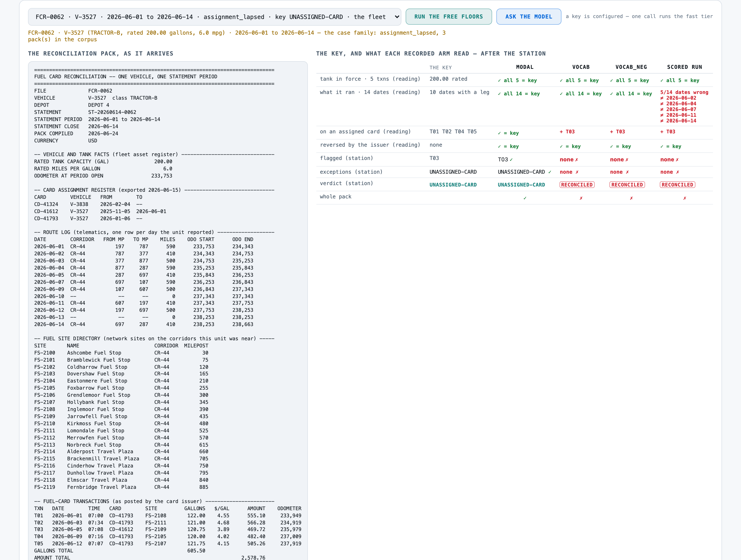Click the 'what it ran · 14 dates (reading)' row label

370,92
